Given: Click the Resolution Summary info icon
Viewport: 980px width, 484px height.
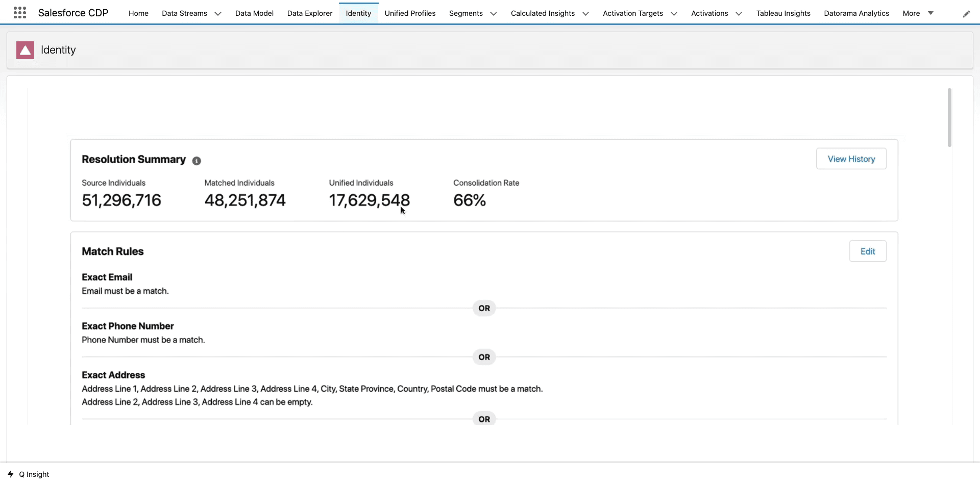Looking at the screenshot, I should pos(197,161).
